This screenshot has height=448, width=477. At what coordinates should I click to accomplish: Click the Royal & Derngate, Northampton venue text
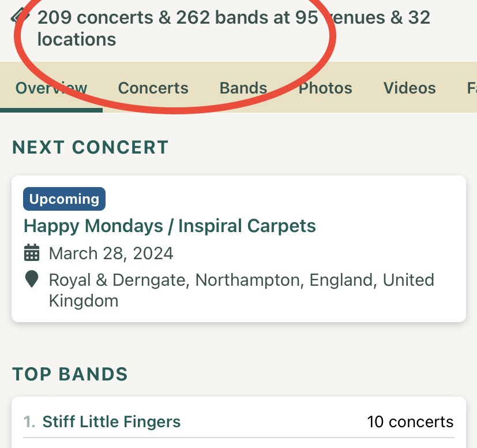[242, 290]
